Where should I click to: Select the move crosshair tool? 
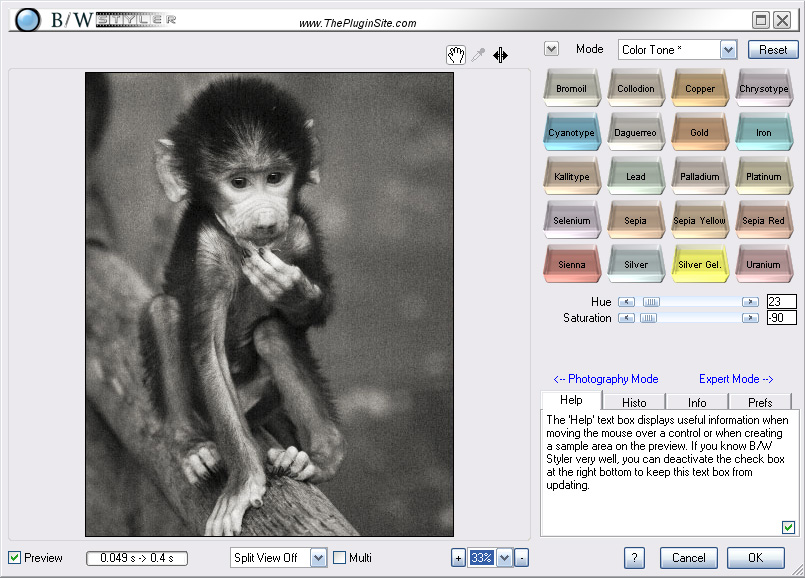[x=501, y=55]
